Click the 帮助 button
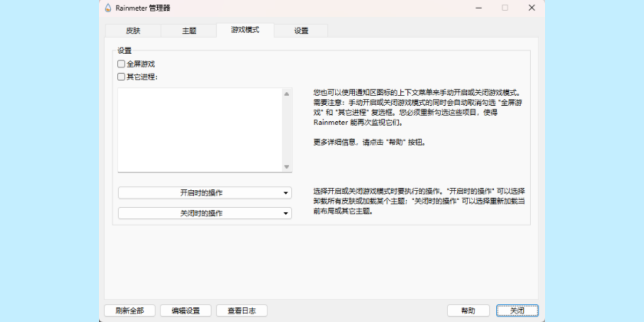This screenshot has width=644, height=322. tap(469, 311)
